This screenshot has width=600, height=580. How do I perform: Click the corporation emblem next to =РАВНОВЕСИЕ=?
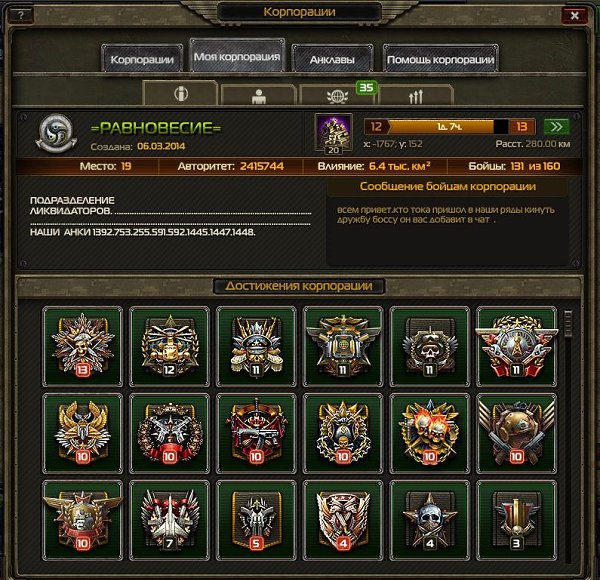pos(56,134)
